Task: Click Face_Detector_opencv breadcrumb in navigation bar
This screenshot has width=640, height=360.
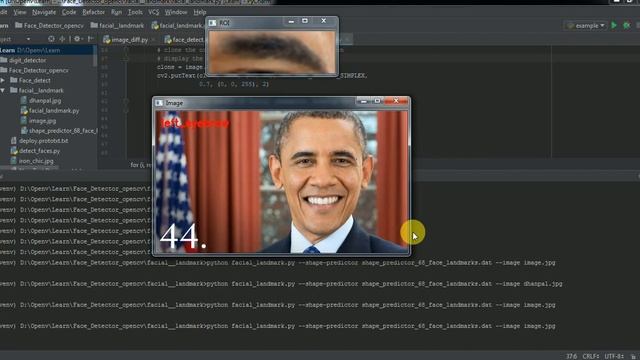Action: pos(49,26)
